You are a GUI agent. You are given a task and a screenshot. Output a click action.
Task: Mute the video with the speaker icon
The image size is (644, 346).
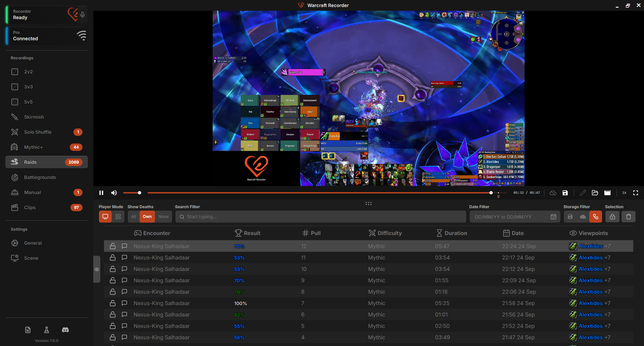click(x=114, y=193)
